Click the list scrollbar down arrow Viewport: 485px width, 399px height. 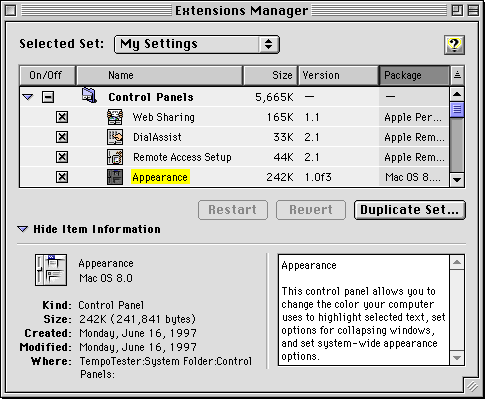point(457,180)
